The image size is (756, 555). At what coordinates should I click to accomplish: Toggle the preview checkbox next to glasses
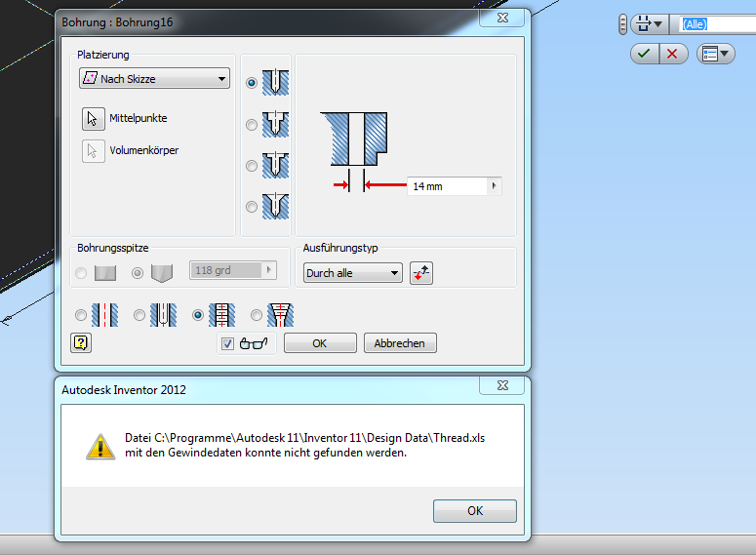[227, 343]
